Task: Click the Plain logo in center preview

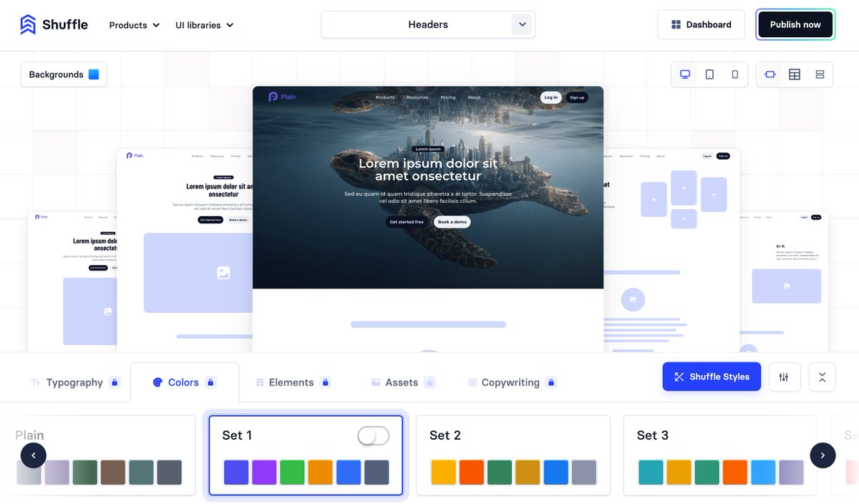Action: pyautogui.click(x=282, y=97)
